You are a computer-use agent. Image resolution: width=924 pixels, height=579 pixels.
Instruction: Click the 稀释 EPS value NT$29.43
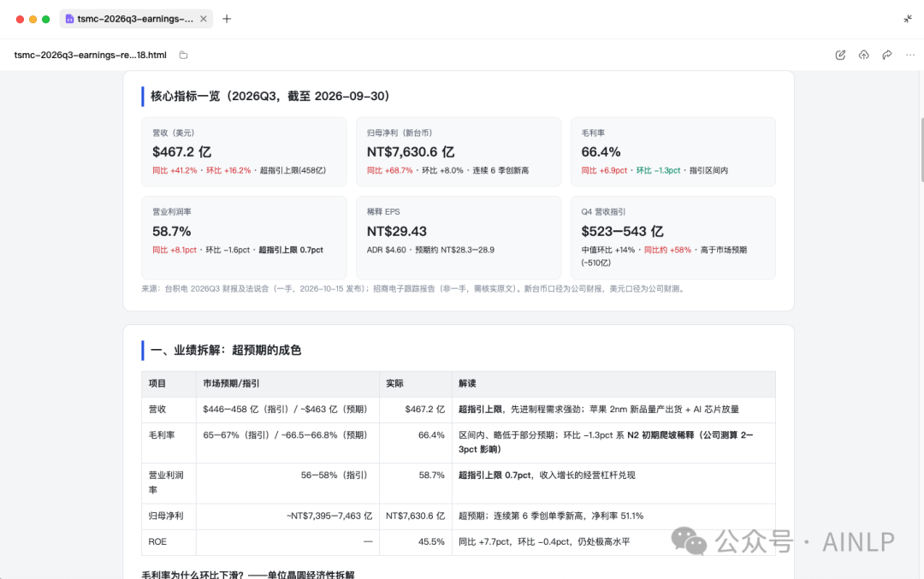point(397,231)
